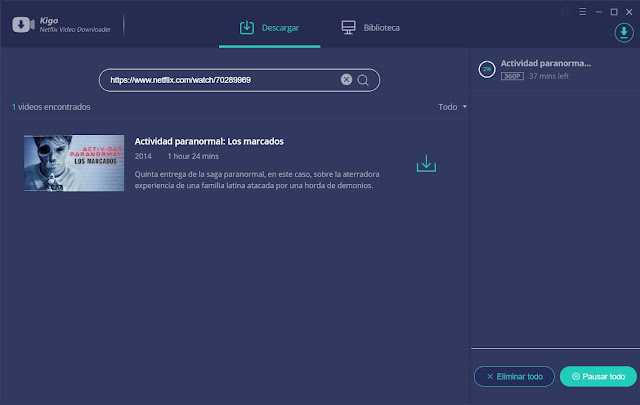
Task: Click the Kigo app logo icon
Action: tap(23, 24)
